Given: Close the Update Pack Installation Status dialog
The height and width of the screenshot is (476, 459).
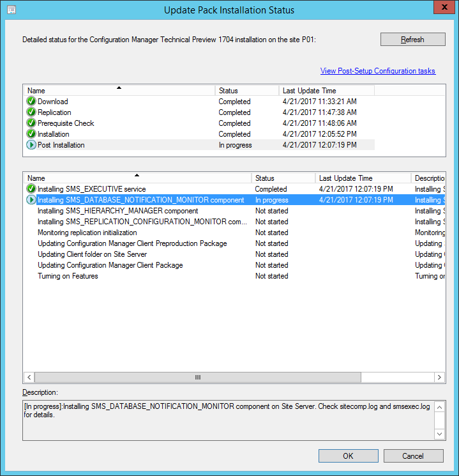Looking at the screenshot, I should tap(444, 7).
